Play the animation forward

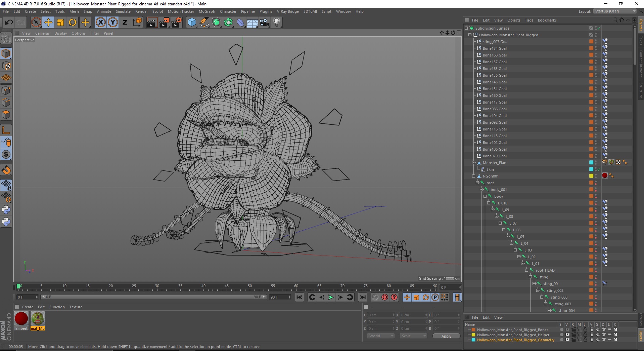(x=331, y=297)
